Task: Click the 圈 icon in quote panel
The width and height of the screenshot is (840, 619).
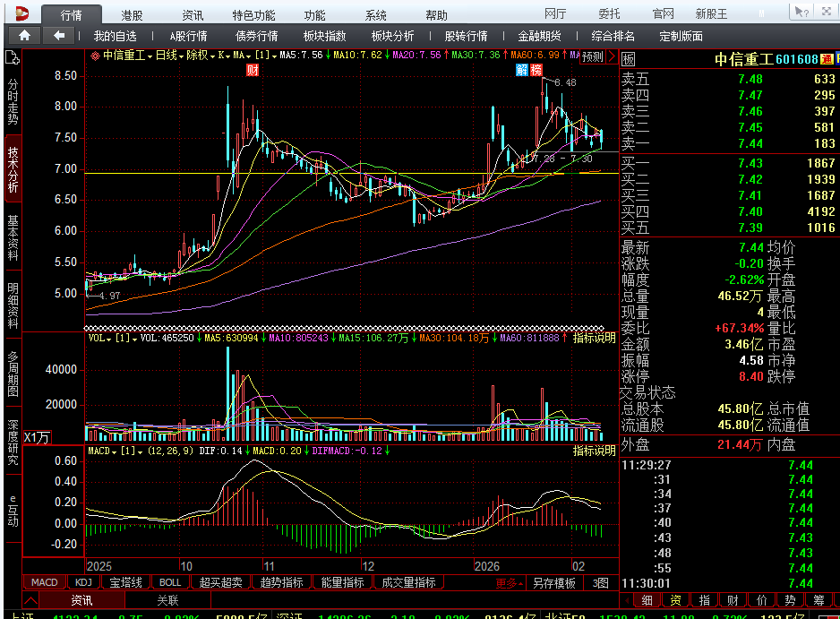Action: coord(628,59)
